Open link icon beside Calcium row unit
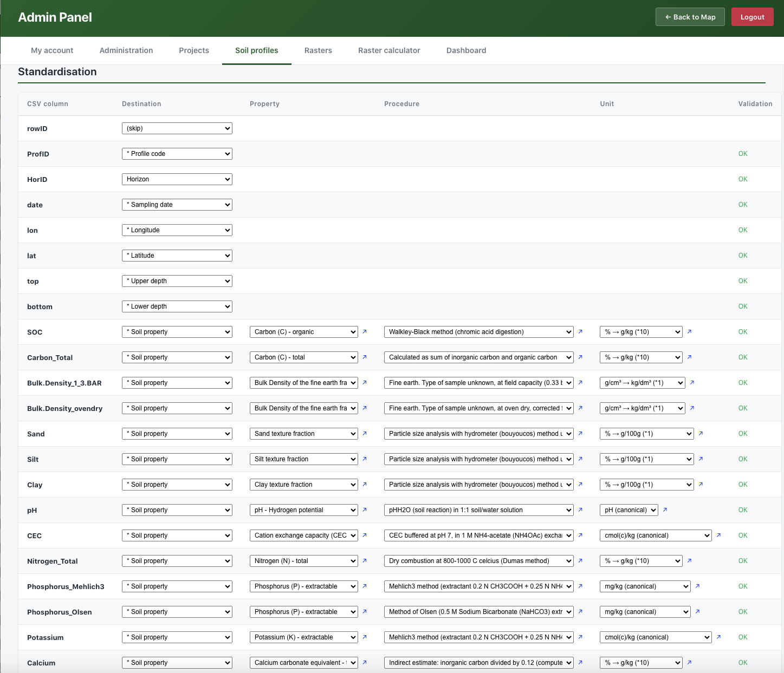784x673 pixels. pyautogui.click(x=689, y=663)
